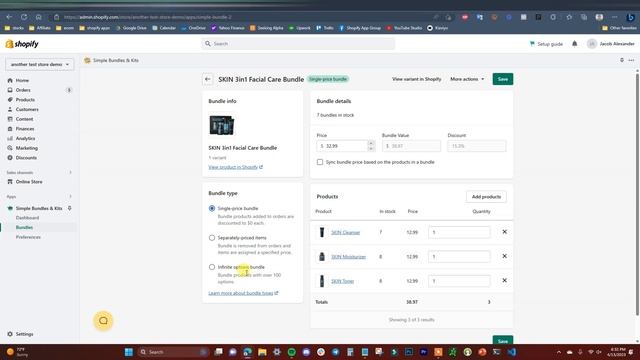Open View product in Shopify link
Viewport: 640px width, 360px height.
point(236,167)
